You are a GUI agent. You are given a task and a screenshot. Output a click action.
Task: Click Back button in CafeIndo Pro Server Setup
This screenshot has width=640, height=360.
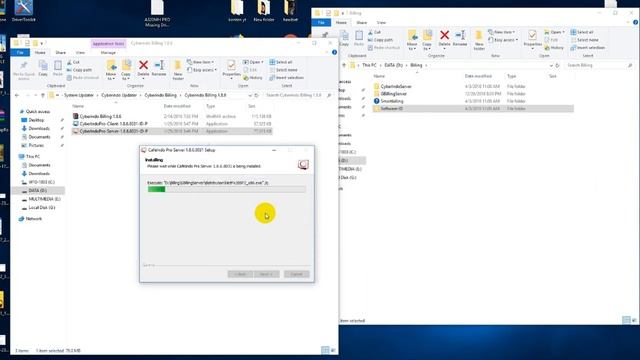240,274
